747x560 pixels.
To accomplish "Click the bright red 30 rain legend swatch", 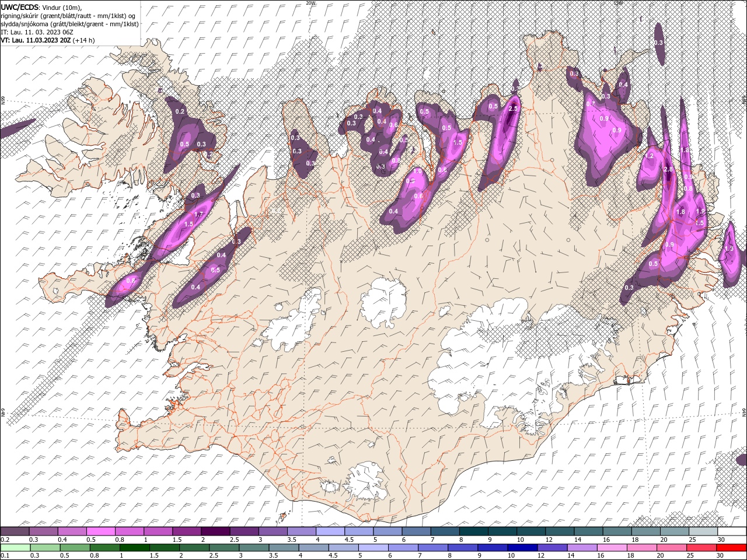I will 731,547.
